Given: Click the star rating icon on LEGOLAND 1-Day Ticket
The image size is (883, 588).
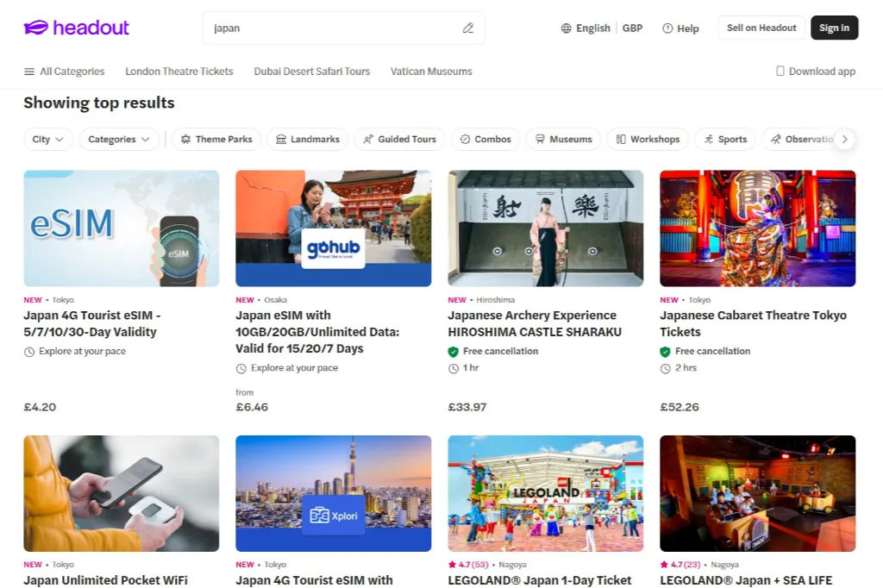Looking at the screenshot, I should pos(452,565).
